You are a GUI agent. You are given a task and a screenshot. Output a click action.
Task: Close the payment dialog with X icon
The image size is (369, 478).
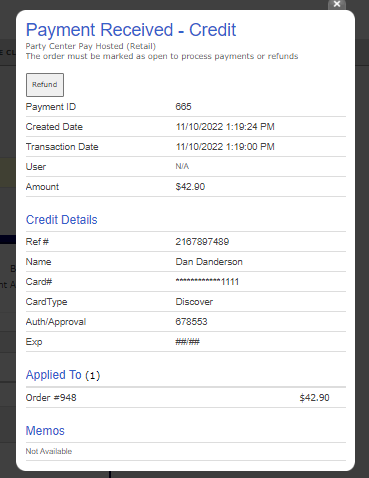337,4
